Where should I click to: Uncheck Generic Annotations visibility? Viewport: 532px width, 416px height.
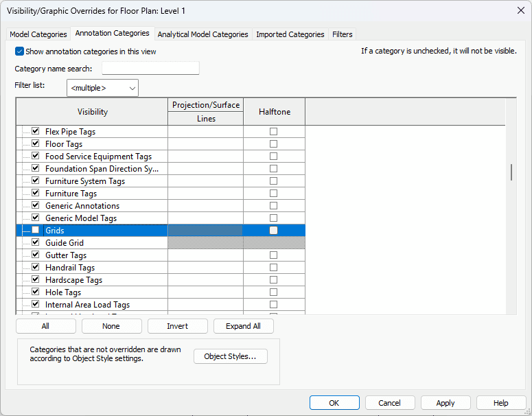point(36,205)
